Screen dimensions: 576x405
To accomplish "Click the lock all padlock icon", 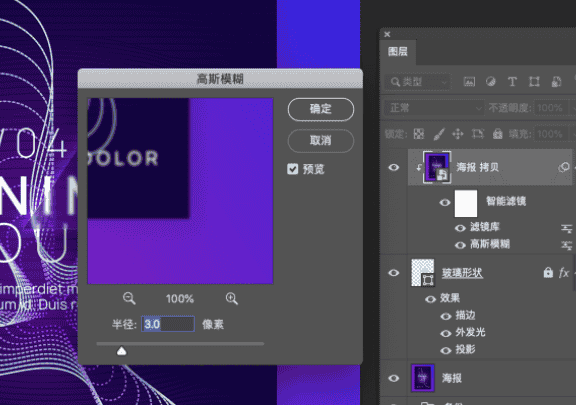I will (497, 134).
